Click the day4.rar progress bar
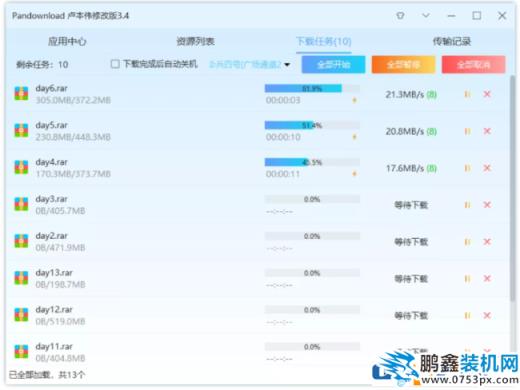The image size is (520, 390). click(x=312, y=162)
